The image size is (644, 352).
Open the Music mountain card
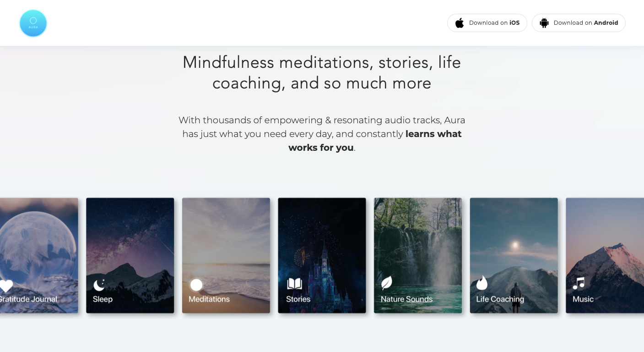pyautogui.click(x=605, y=255)
